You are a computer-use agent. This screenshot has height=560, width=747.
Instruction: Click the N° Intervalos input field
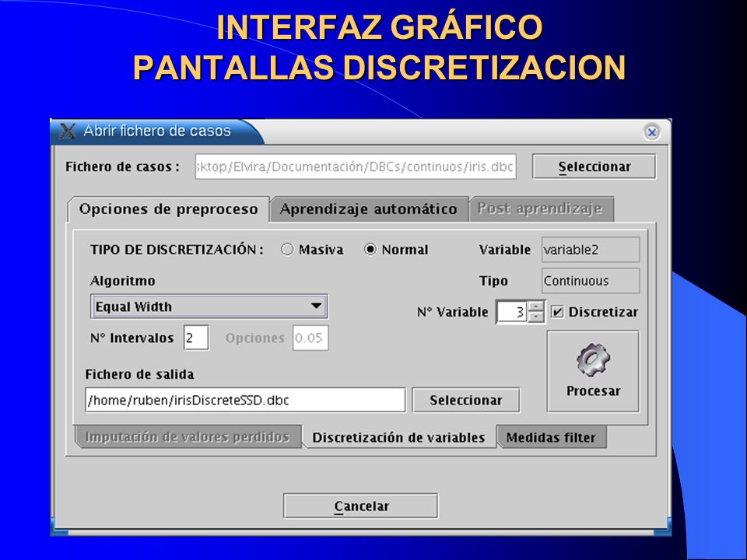(196, 338)
